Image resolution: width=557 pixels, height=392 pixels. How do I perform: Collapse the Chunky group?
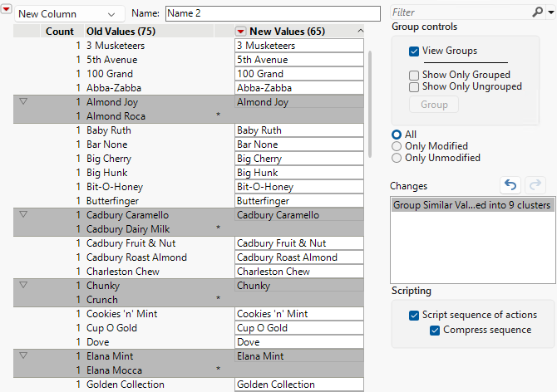click(23, 285)
